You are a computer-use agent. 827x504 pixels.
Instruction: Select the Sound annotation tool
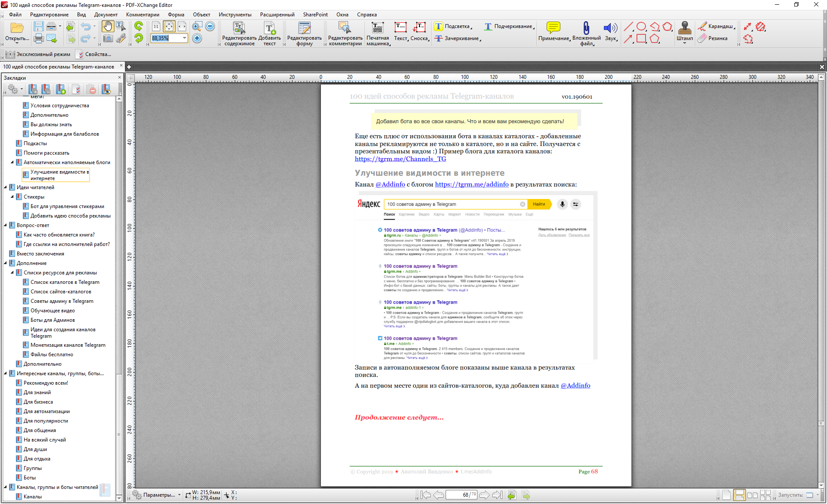[610, 31]
